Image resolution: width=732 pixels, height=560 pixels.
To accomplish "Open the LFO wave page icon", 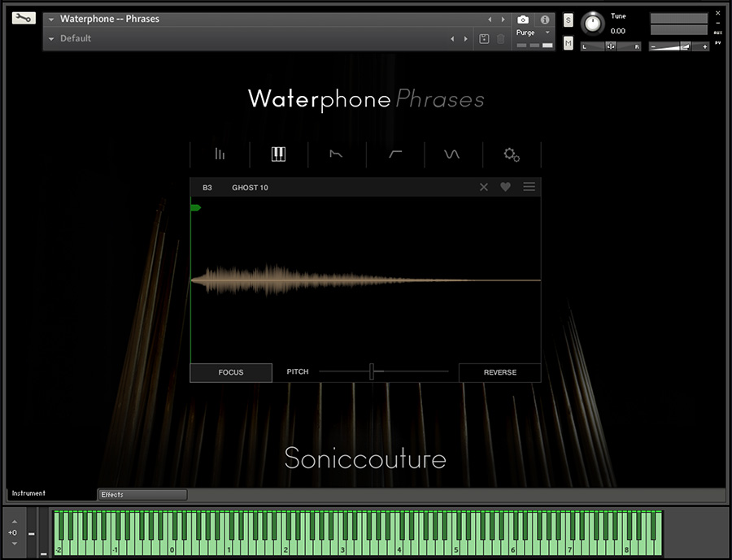I will 451,154.
